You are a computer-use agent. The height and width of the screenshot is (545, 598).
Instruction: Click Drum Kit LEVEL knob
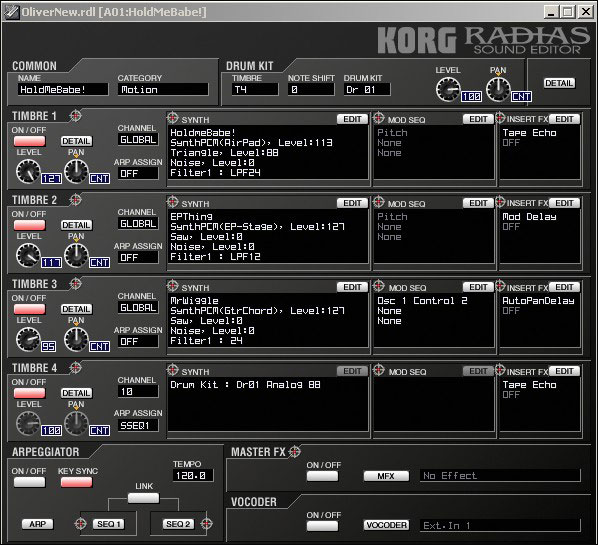point(448,90)
